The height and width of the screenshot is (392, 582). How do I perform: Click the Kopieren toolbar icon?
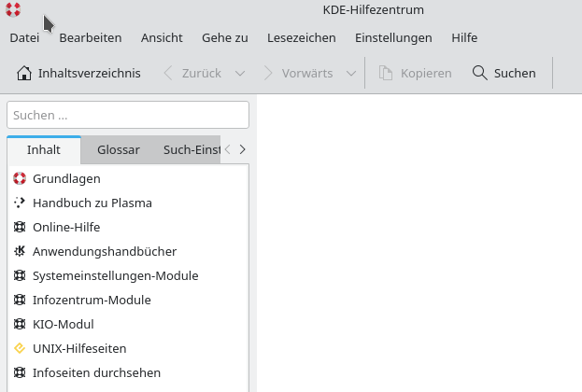pos(385,73)
